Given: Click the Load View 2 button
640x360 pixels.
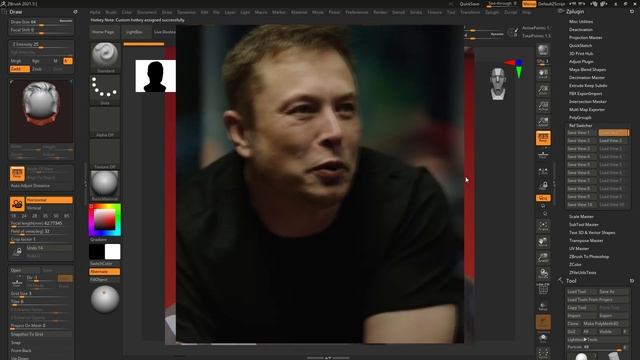Looking at the screenshot, I should (613, 140).
